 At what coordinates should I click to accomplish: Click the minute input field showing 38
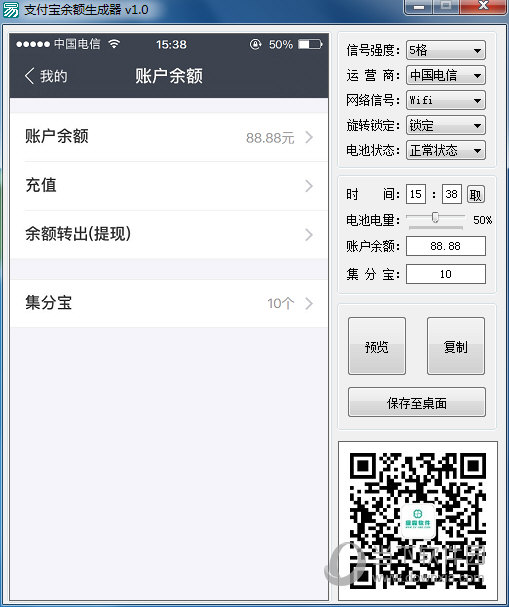pos(452,194)
